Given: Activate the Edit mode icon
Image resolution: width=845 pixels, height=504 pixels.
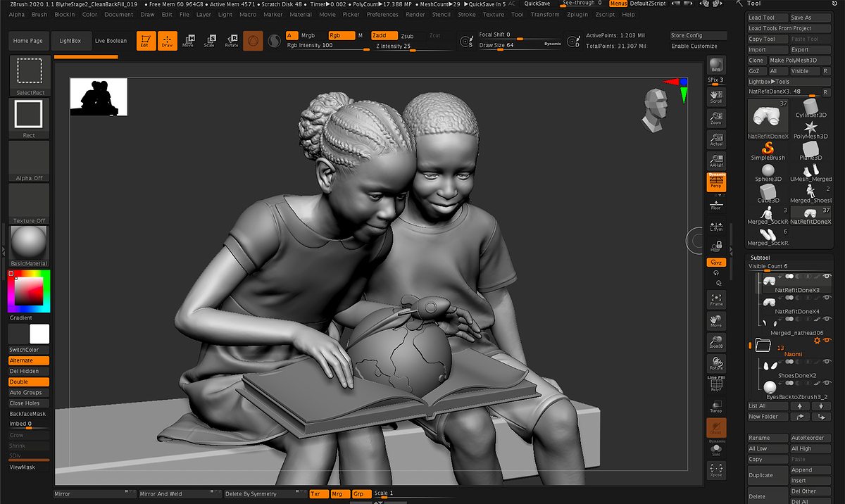Looking at the screenshot, I should click(146, 41).
